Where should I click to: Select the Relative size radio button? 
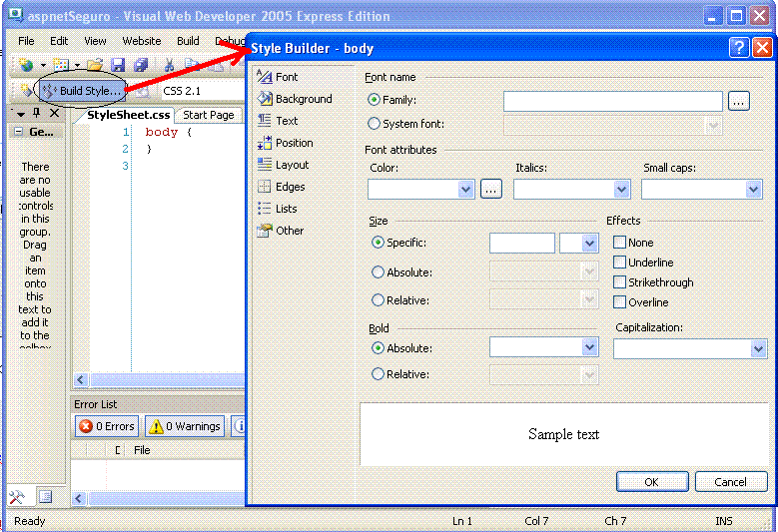[378, 300]
